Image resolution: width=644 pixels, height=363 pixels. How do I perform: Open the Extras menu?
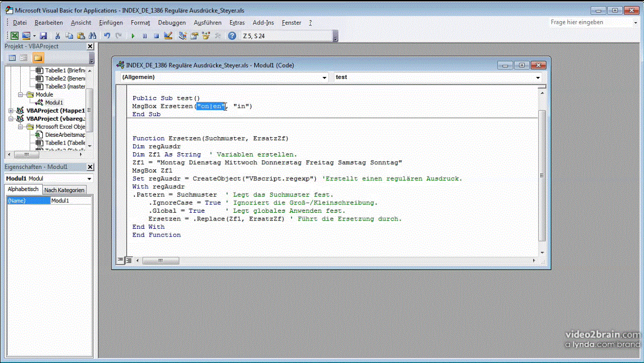pyautogui.click(x=237, y=23)
